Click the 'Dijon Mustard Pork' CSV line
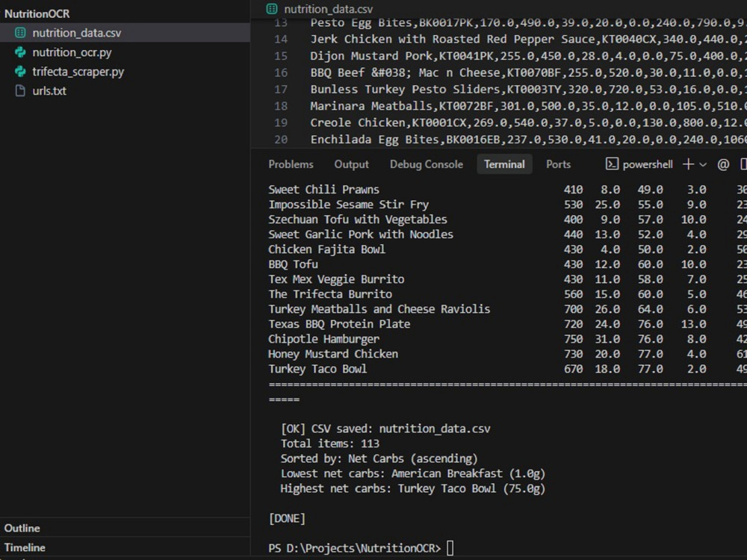Image resolution: width=747 pixels, height=560 pixels. pos(528,56)
